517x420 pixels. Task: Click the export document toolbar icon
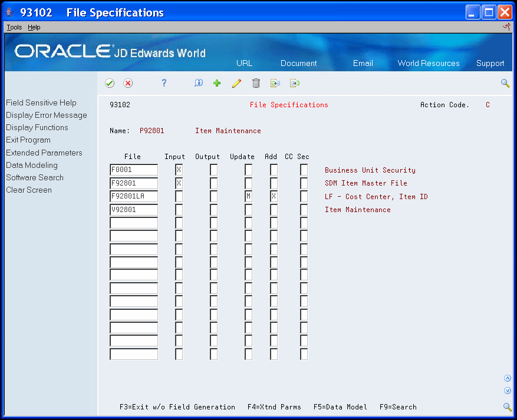[294, 83]
